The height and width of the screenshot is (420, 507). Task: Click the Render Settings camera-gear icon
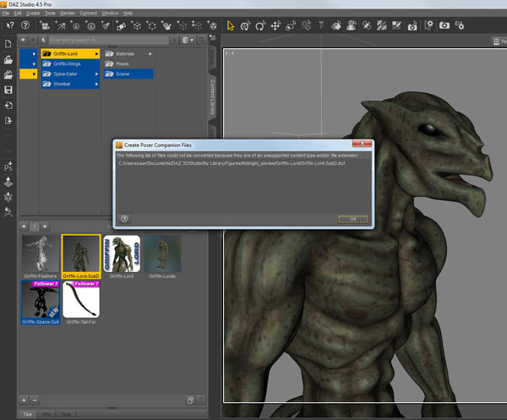point(461,26)
